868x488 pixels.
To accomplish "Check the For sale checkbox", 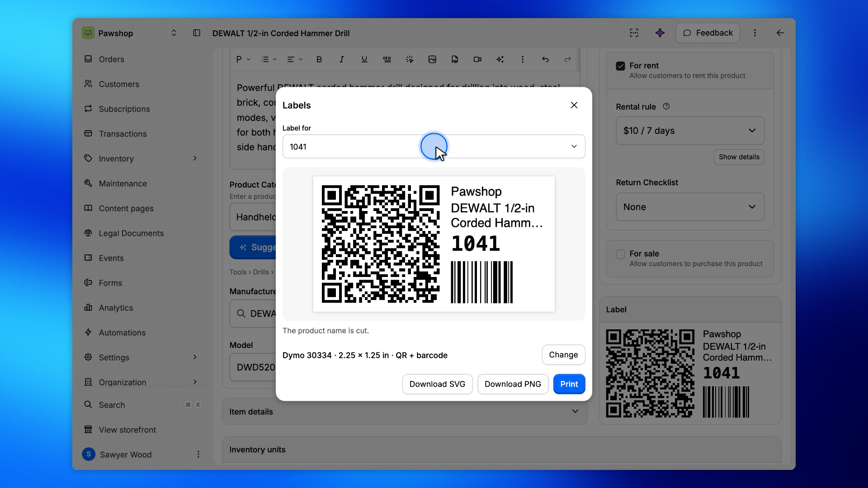I will [621, 254].
